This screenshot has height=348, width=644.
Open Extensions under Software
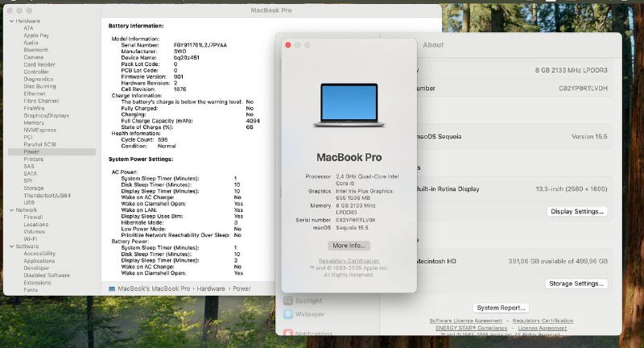click(x=37, y=283)
